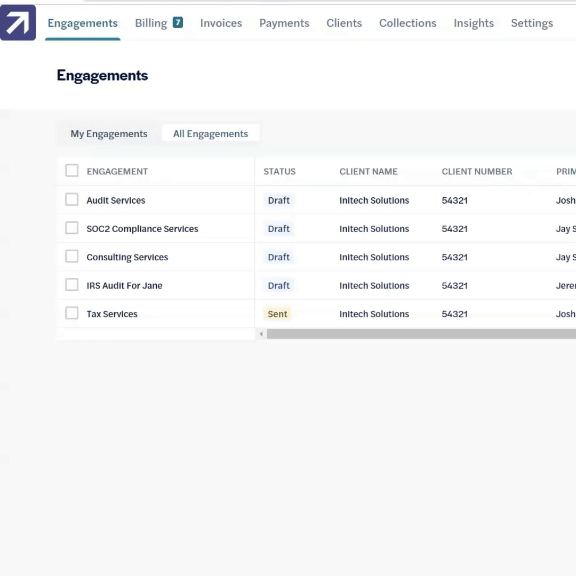Sort by the STATUS column header
Viewport: 576px width, 576px height.
coord(280,172)
